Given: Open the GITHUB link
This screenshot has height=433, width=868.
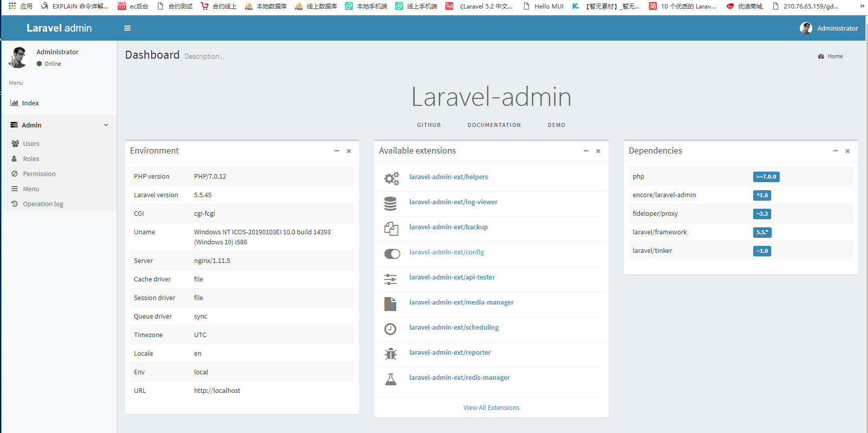Looking at the screenshot, I should click(x=429, y=125).
